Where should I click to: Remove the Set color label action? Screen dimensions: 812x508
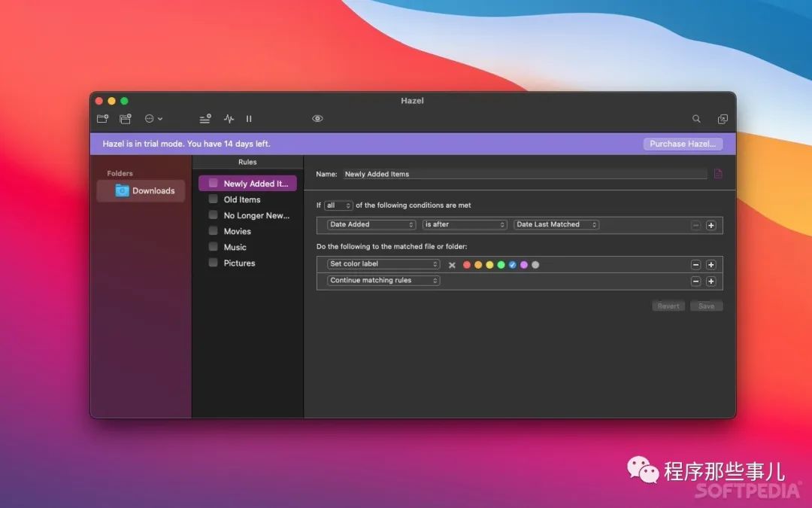(695, 265)
